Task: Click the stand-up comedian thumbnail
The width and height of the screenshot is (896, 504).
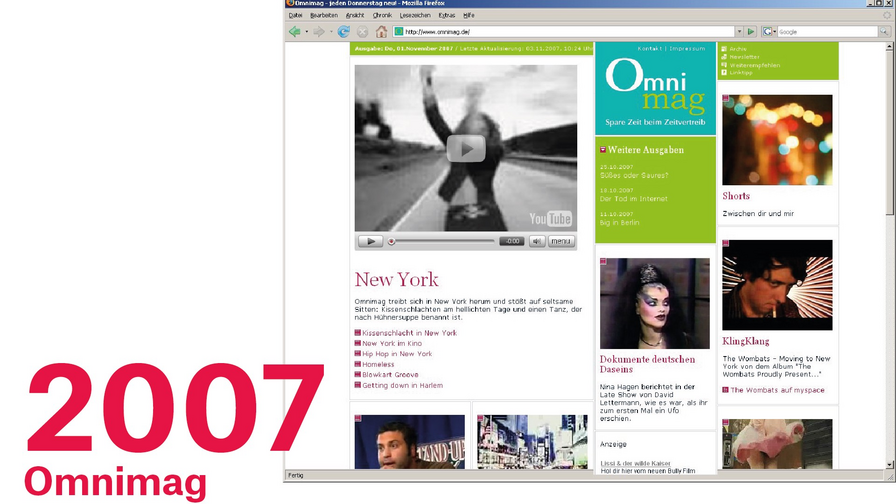Action: (410, 442)
